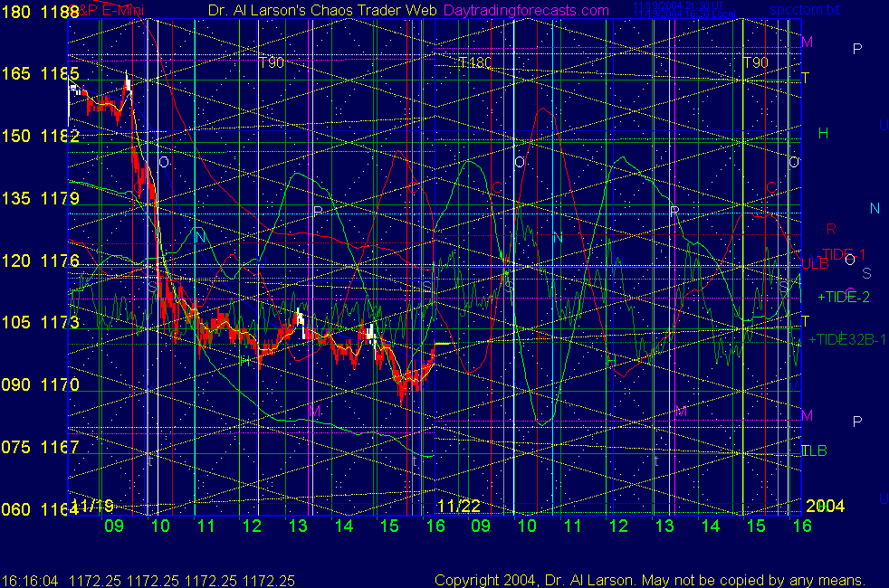This screenshot has width=889, height=588.
Task: Click the 11/19 date label
Action: (93, 506)
